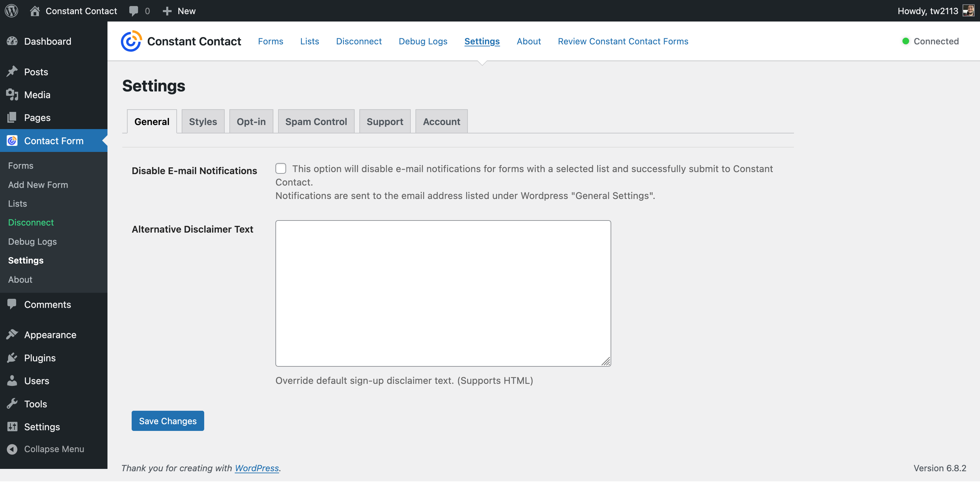The width and height of the screenshot is (980, 482).
Task: Click the WordPress logo icon
Action: point(11,11)
